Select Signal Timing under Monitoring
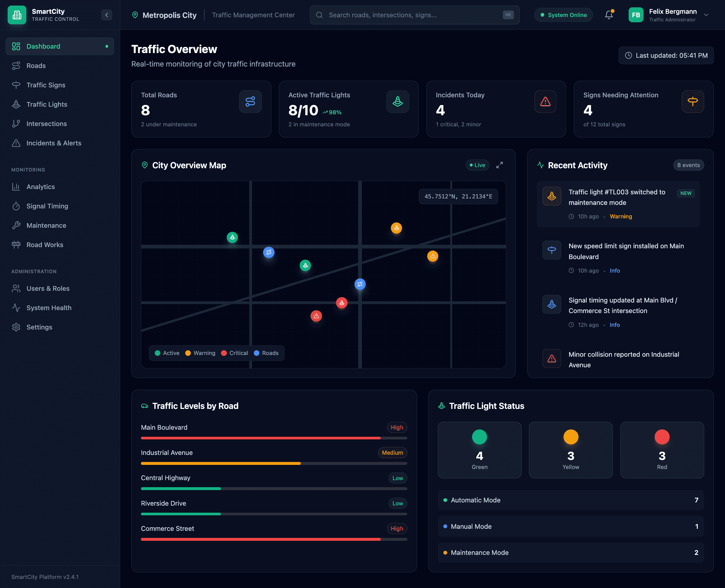This screenshot has height=588, width=725. click(47, 206)
